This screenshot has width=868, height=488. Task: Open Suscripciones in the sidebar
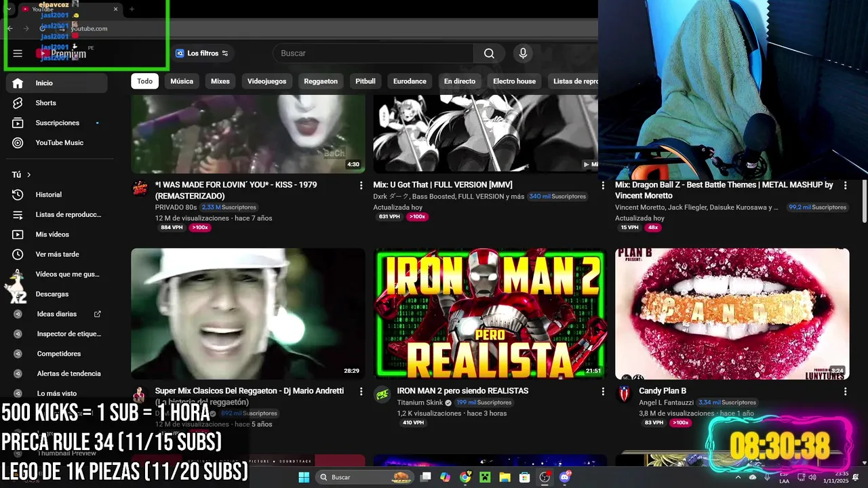pyautogui.click(x=57, y=123)
